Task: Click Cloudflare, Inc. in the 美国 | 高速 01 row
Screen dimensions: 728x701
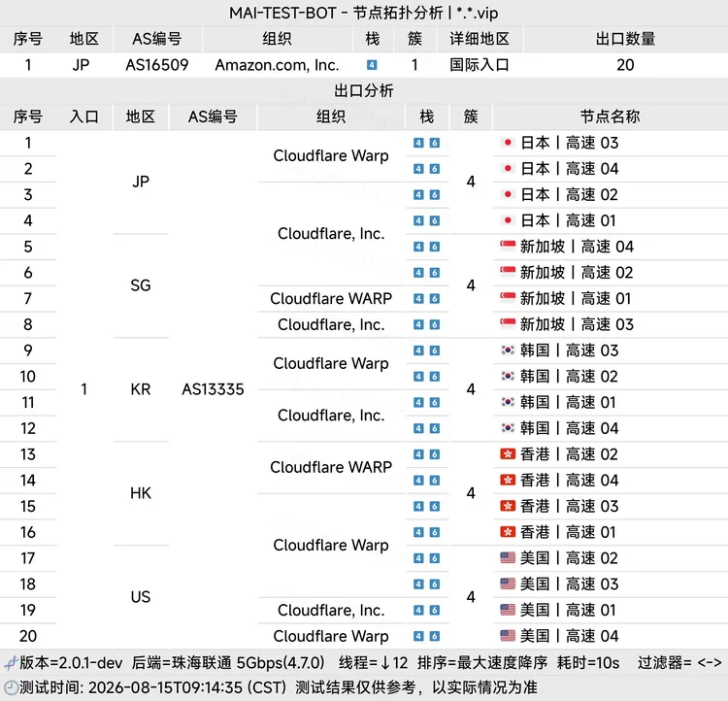Action: pyautogui.click(x=331, y=610)
